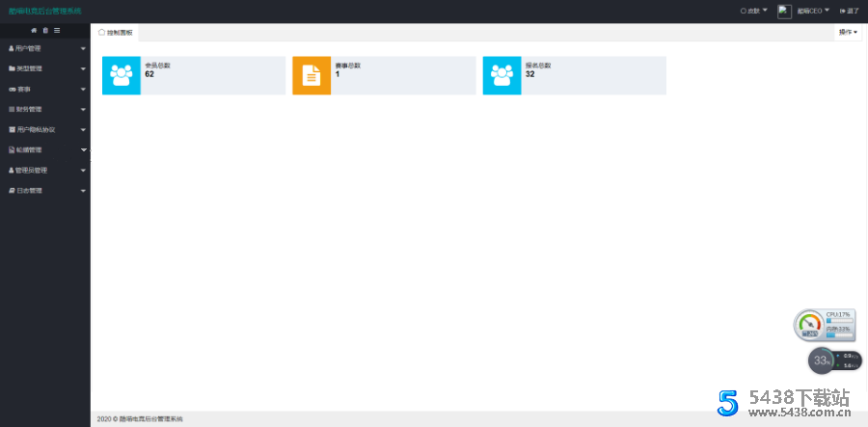Click the 33% memory circle floating widget
The width and height of the screenshot is (868, 427).
(x=821, y=361)
